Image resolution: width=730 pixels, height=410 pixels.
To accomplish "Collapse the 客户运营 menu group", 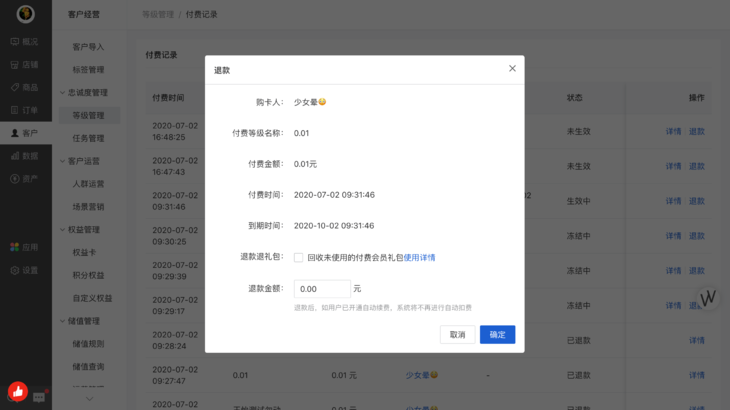I will pos(63,161).
